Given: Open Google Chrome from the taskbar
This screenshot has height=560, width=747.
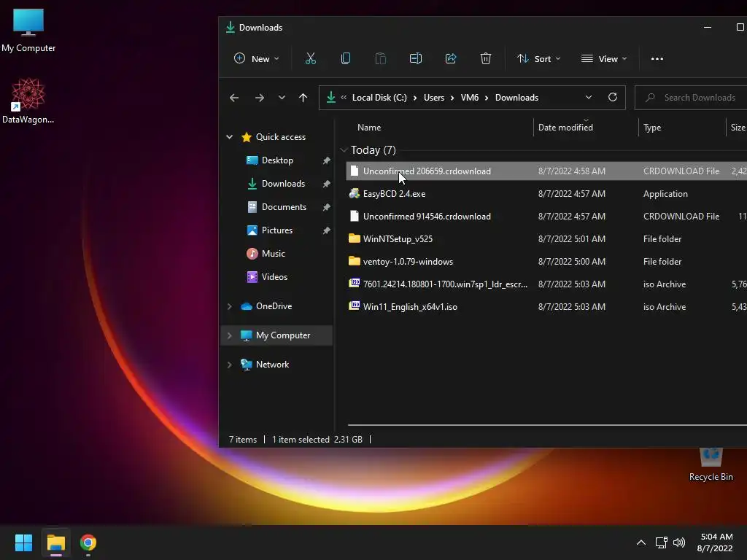Looking at the screenshot, I should pos(88,542).
